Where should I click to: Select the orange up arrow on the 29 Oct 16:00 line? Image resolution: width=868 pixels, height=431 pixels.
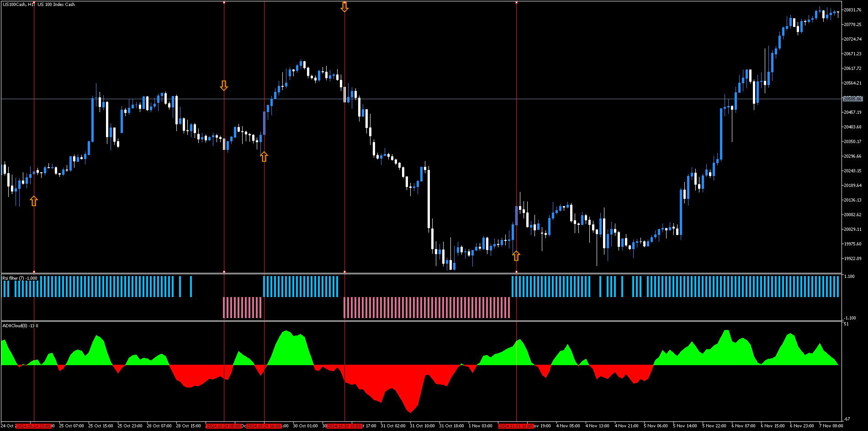click(x=264, y=157)
